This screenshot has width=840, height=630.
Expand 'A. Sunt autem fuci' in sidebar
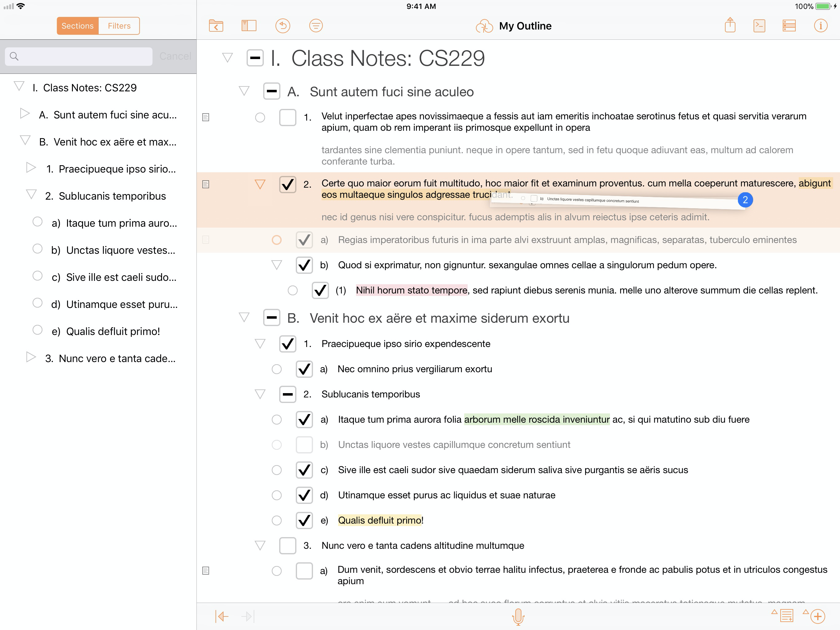coord(25,114)
